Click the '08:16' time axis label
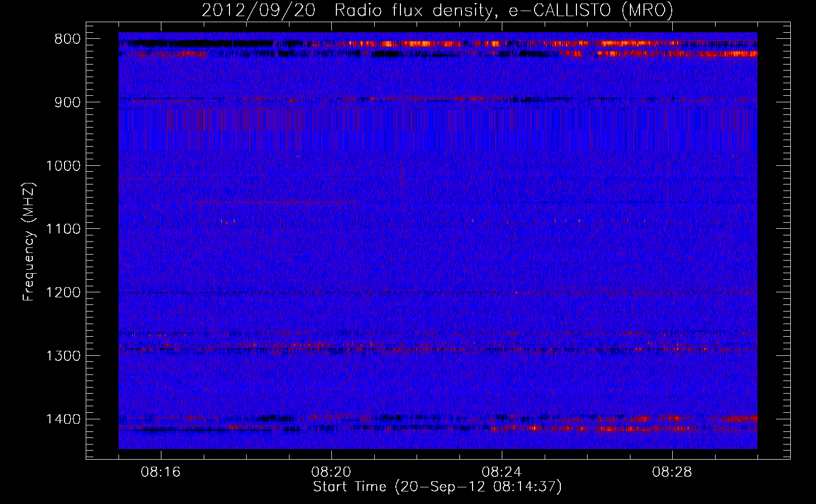Viewport: 816px width, 504px height. [161, 472]
